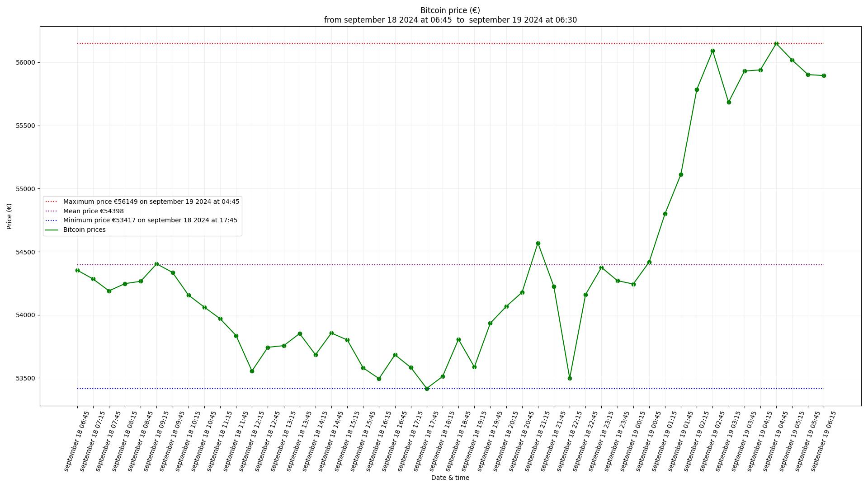Click the 'september 18 23:45' x-axis label
The image size is (868, 488).
pos(617,441)
